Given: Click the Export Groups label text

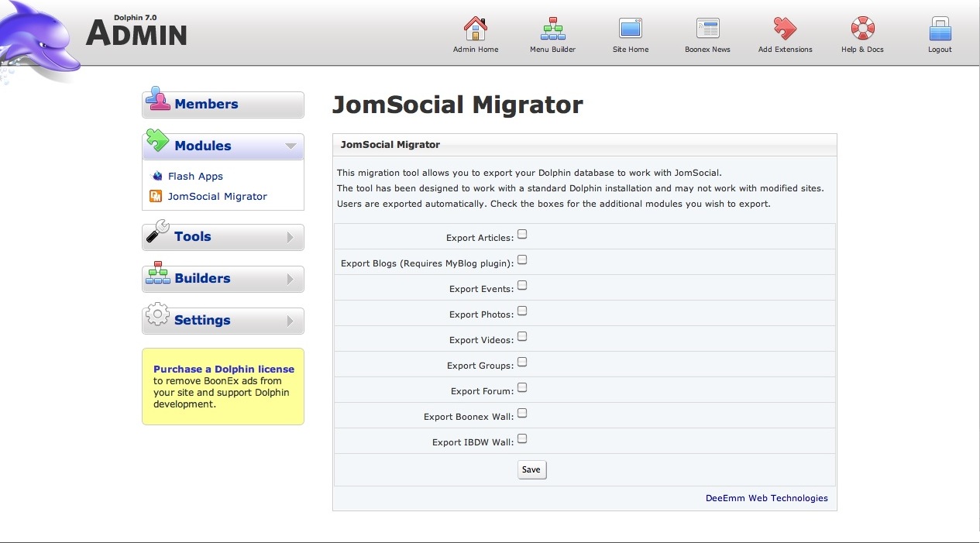Looking at the screenshot, I should tap(480, 366).
